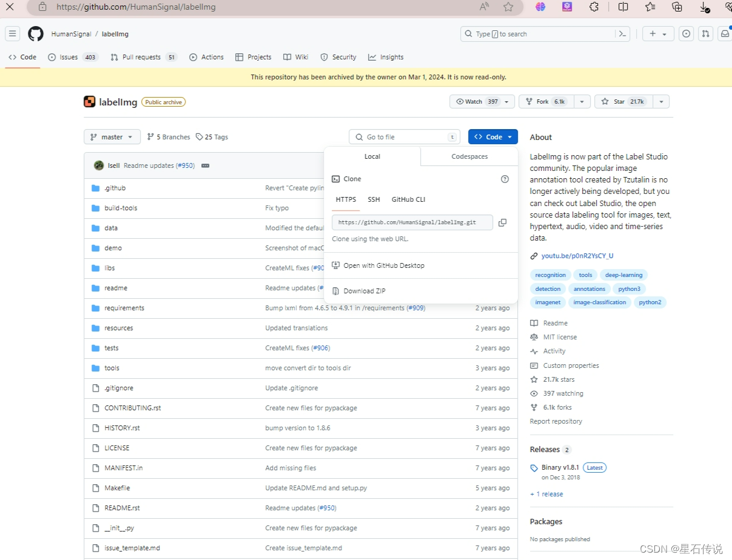Expand the Star lists dropdown arrow
The width and height of the screenshot is (732, 560).
662,102
